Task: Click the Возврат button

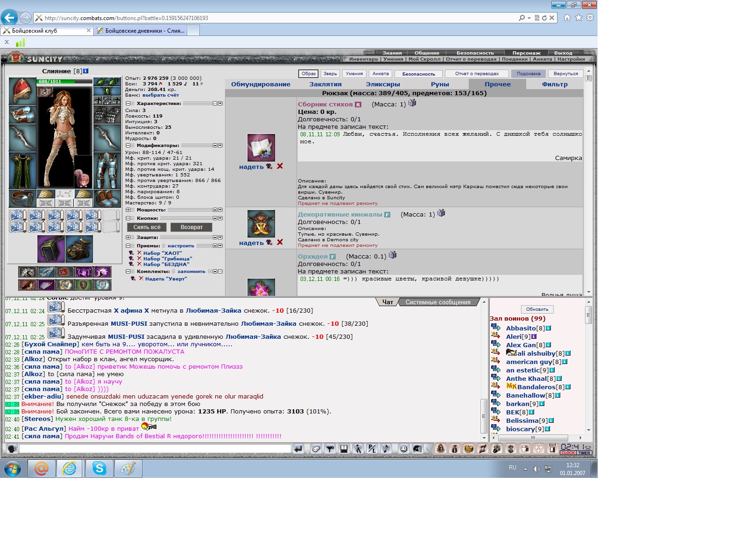Action: pos(191,227)
